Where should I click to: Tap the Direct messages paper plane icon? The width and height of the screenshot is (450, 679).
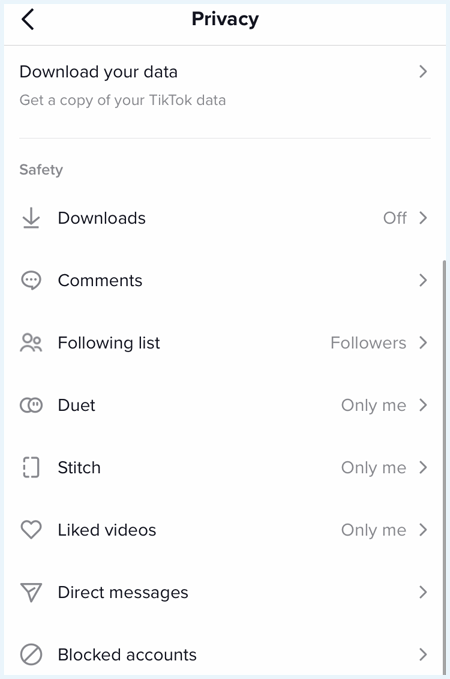(x=31, y=592)
